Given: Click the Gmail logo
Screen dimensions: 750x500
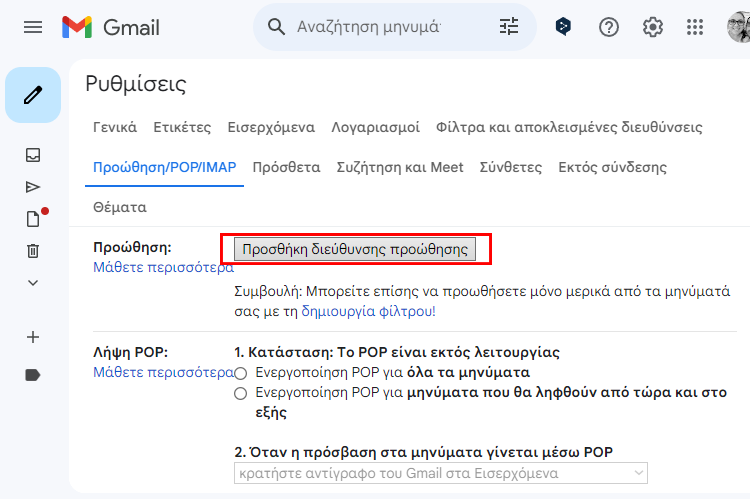Looking at the screenshot, I should [110, 27].
